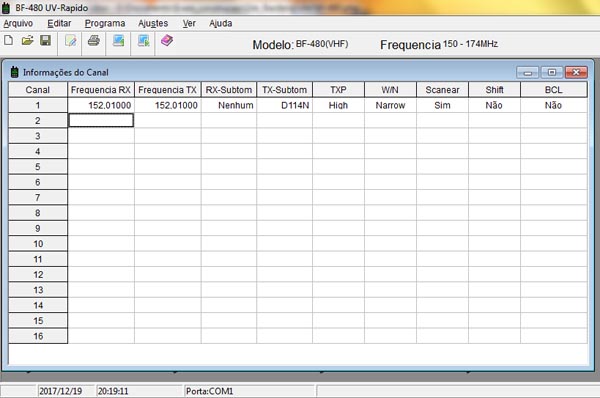Select row header for channel 14
600x398 pixels.
pos(38,305)
